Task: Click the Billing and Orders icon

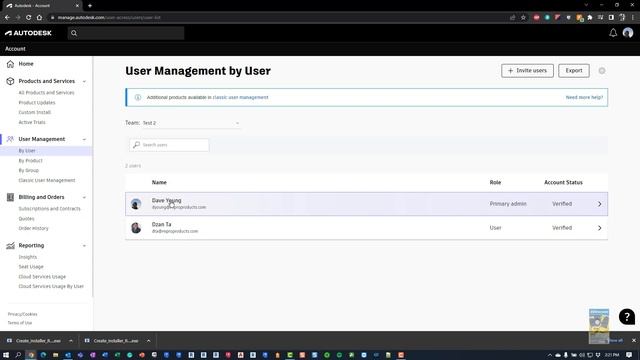Action: pyautogui.click(x=10, y=197)
